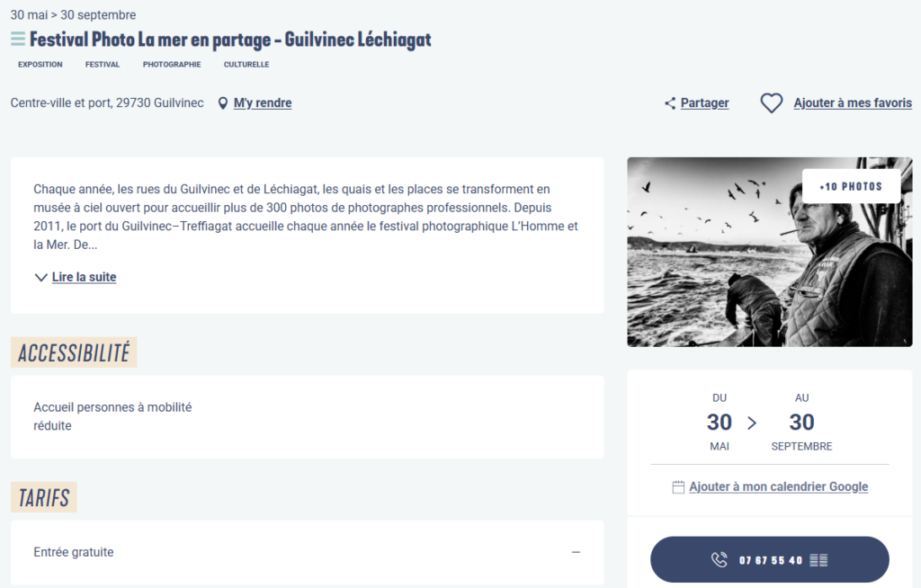
Task: Collapse the Entrée gratuite tarif row
Action: [576, 552]
